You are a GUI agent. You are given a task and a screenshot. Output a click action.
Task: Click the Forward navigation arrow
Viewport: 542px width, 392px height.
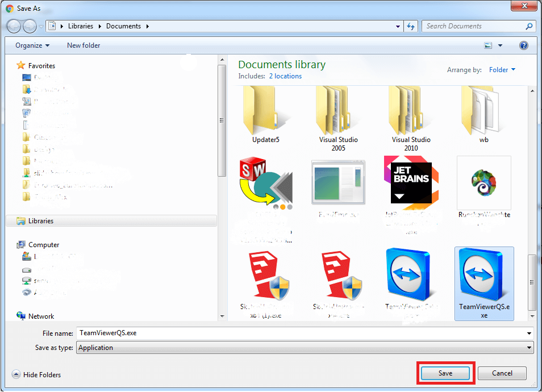click(30, 26)
